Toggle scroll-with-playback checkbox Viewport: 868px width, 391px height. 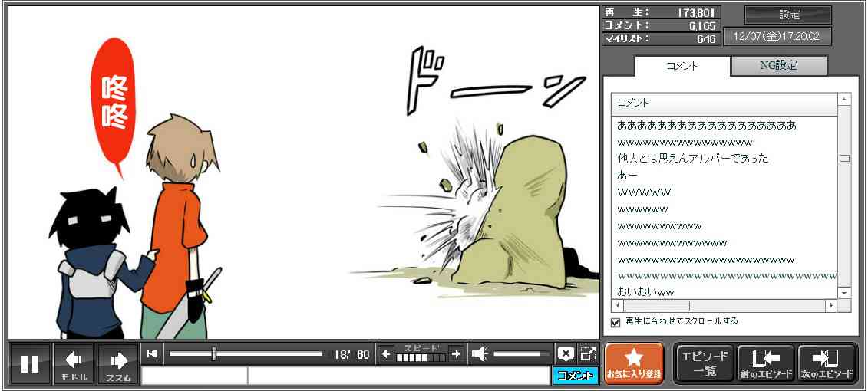coord(616,322)
